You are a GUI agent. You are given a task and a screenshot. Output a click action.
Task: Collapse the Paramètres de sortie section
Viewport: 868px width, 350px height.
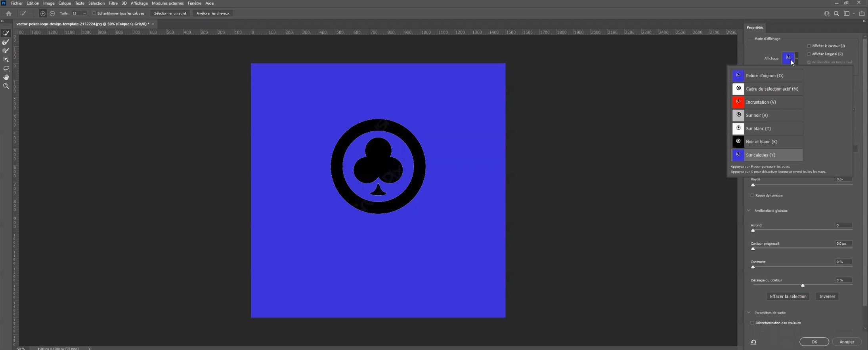point(749,313)
